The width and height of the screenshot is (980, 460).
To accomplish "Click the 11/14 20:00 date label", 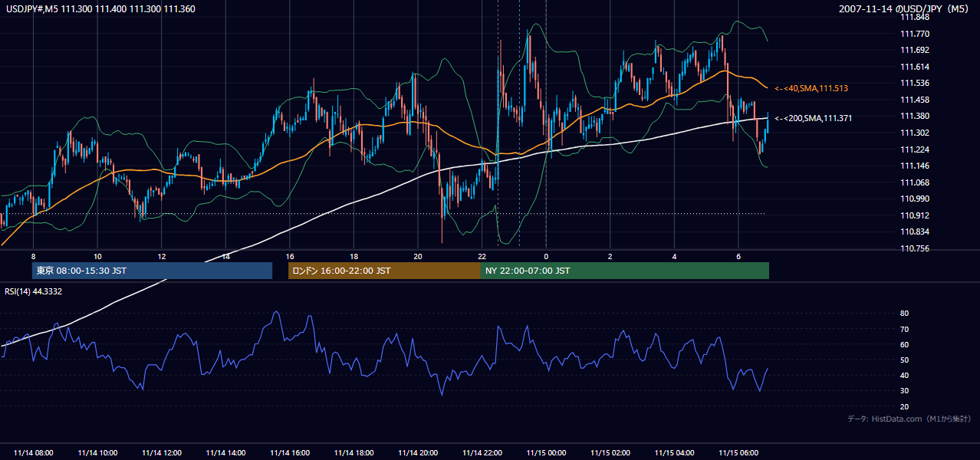I will coord(418,453).
